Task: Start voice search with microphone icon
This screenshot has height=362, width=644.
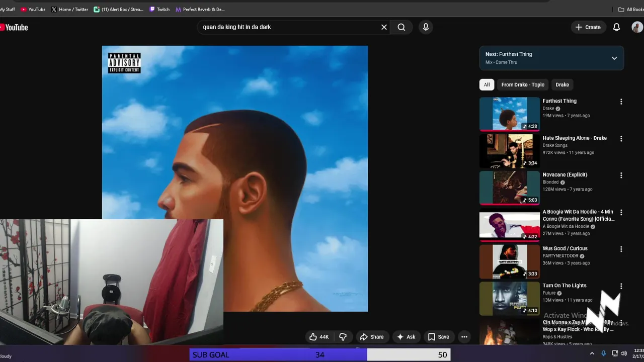Action: pyautogui.click(x=426, y=27)
